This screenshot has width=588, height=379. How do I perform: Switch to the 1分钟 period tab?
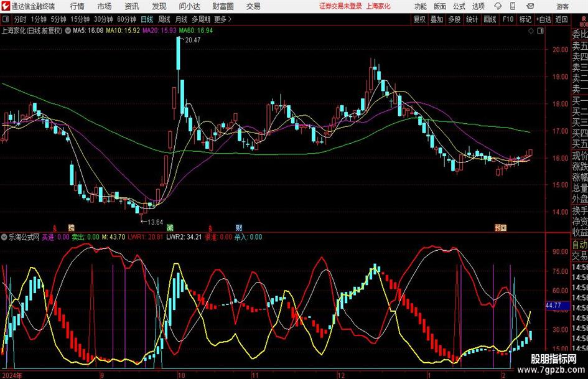[39, 19]
